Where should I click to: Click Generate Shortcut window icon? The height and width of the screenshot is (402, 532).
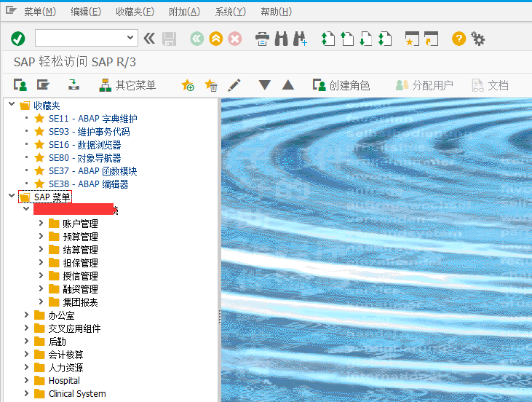pyautogui.click(x=432, y=39)
